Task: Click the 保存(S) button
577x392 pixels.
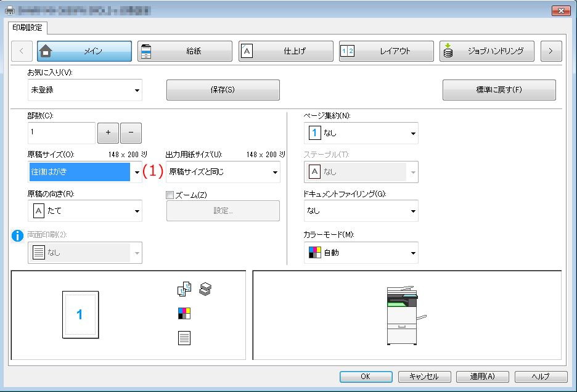Action: tap(223, 90)
